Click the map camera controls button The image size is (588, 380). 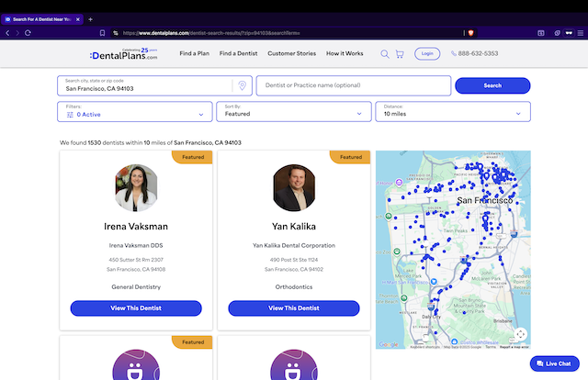(x=521, y=334)
